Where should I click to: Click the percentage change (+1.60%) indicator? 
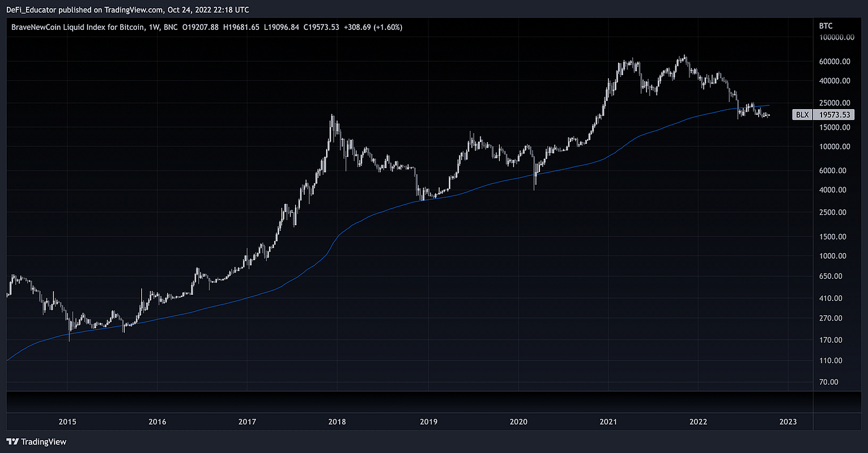click(387, 27)
